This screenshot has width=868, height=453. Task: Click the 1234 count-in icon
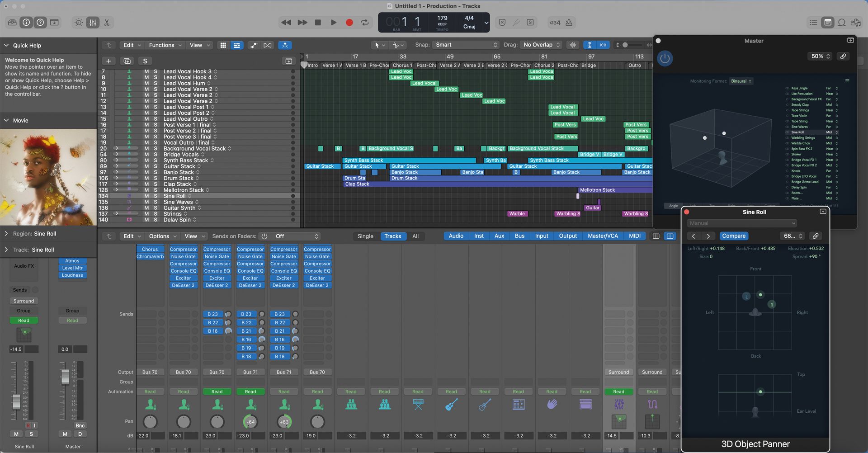[x=555, y=22]
